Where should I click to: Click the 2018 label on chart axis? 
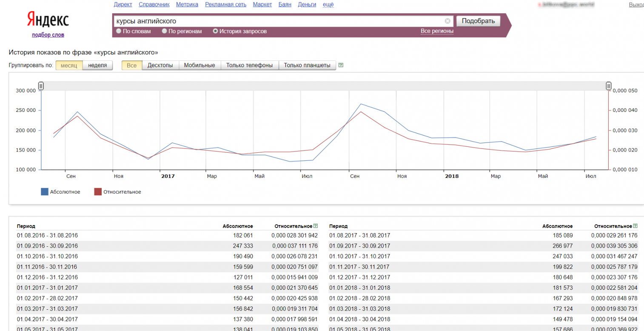[x=452, y=176]
